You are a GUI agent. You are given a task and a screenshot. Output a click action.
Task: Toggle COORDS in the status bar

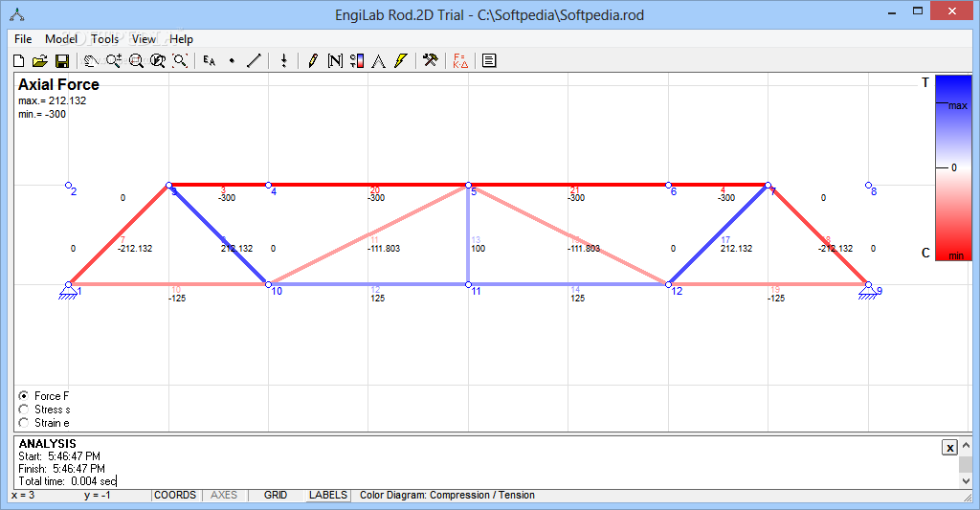click(175, 495)
